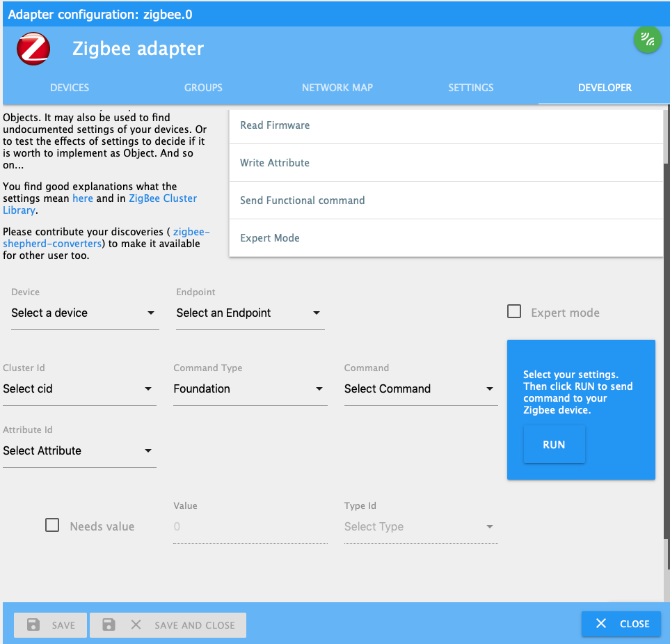
Task: Click the green pairing signal icon
Action: point(647,40)
